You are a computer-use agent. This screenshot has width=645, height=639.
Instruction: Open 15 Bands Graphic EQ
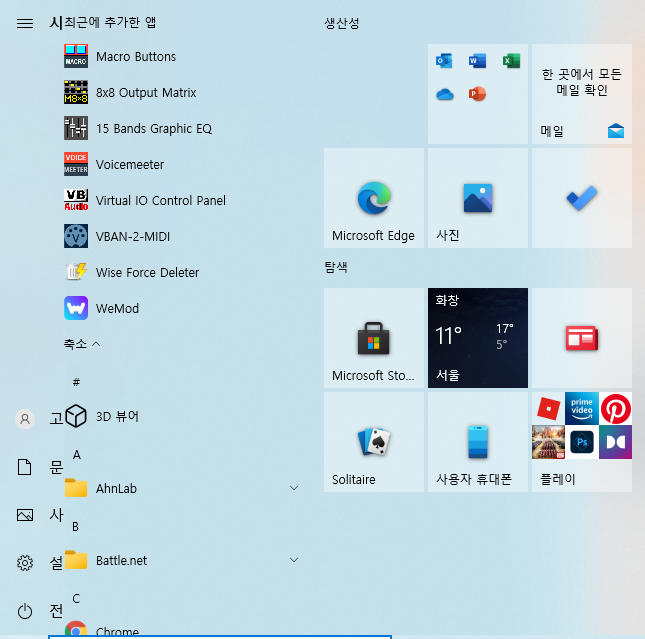pyautogui.click(x=137, y=128)
